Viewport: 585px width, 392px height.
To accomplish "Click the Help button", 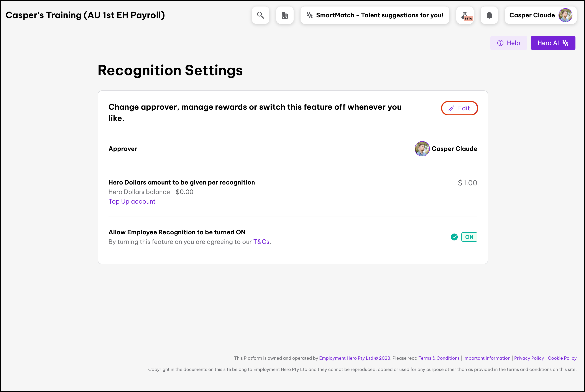I will 509,43.
